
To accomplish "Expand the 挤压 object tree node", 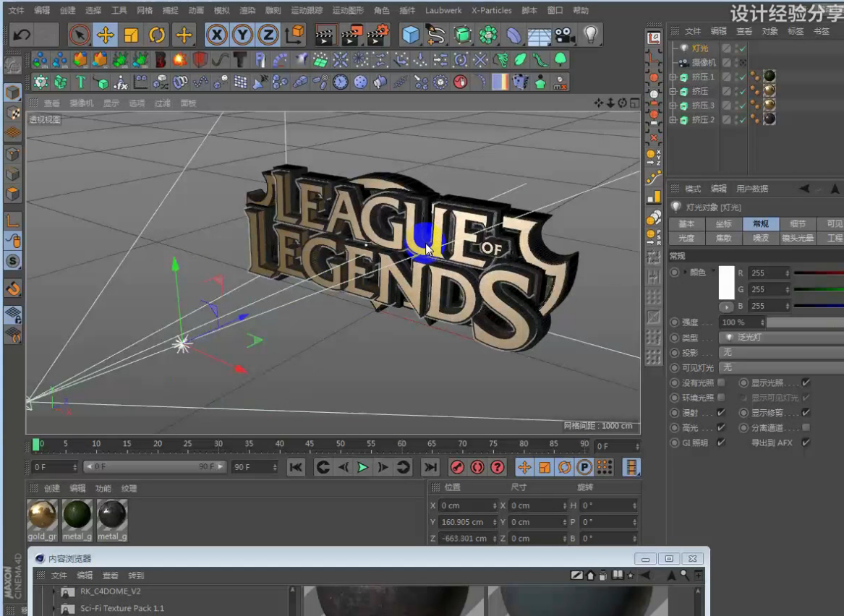I will point(673,91).
